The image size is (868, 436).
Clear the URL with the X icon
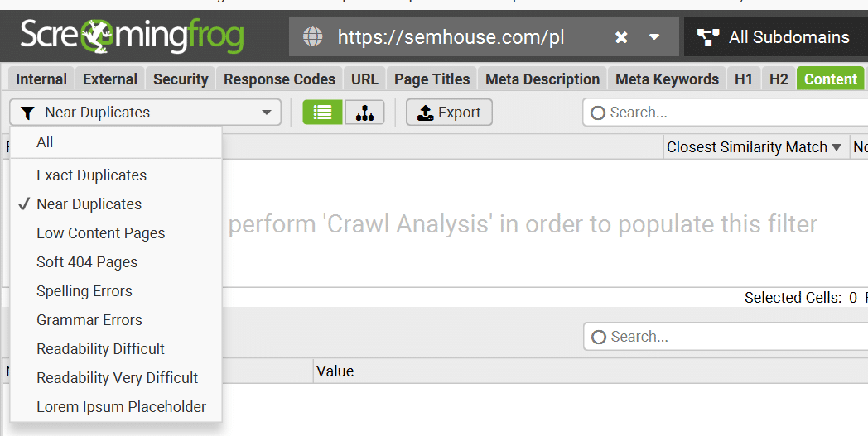click(x=621, y=37)
